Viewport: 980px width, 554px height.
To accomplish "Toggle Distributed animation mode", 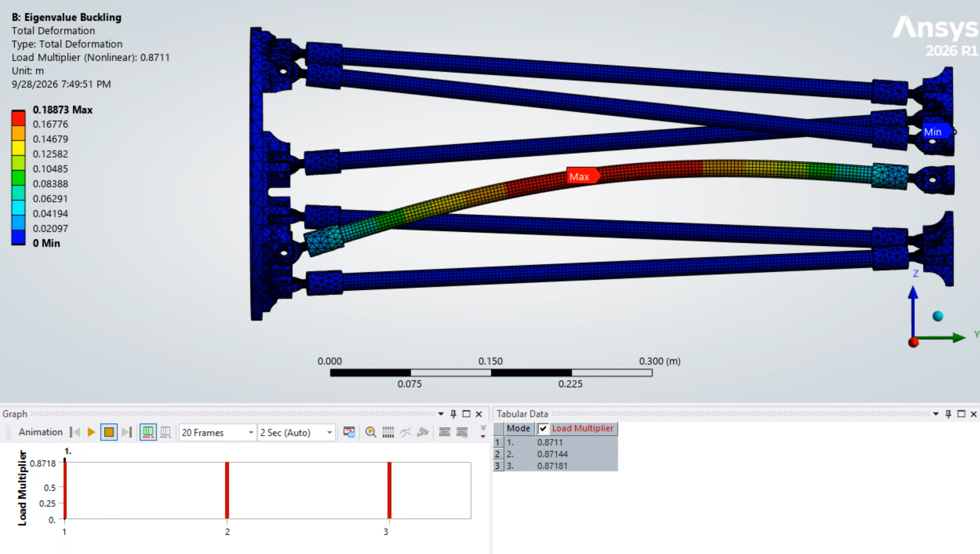I will tap(148, 432).
